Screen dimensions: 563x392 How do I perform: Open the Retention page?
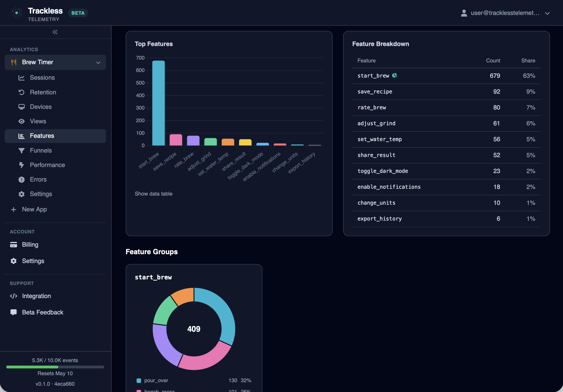coord(55,92)
